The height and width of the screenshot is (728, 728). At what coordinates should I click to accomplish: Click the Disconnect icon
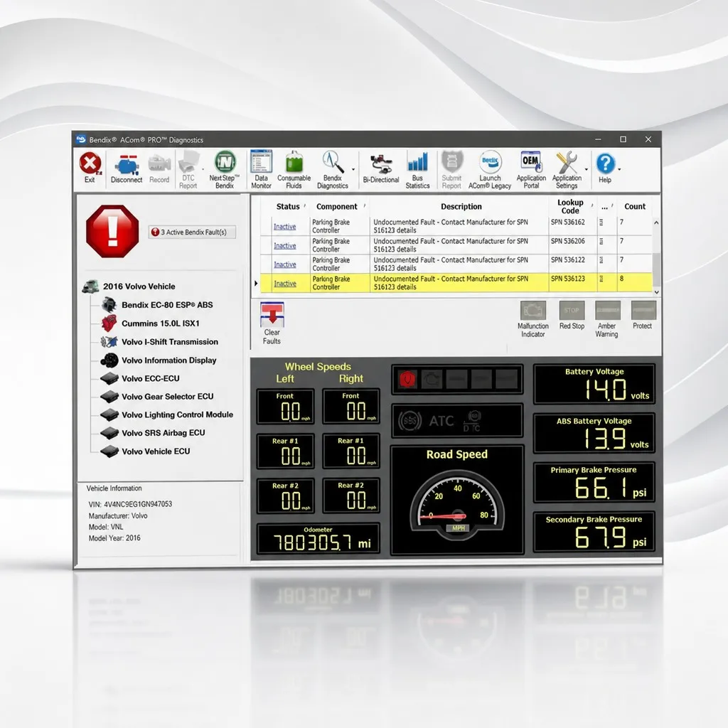(127, 169)
